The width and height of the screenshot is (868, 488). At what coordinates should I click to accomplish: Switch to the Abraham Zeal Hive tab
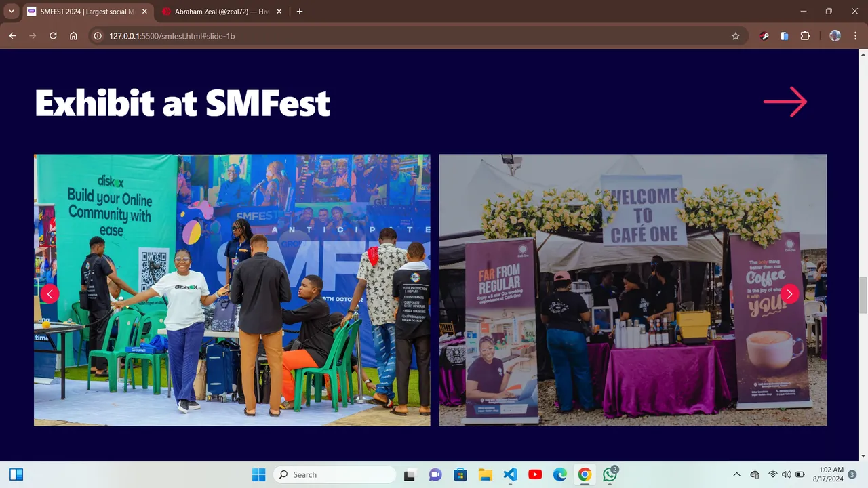220,12
